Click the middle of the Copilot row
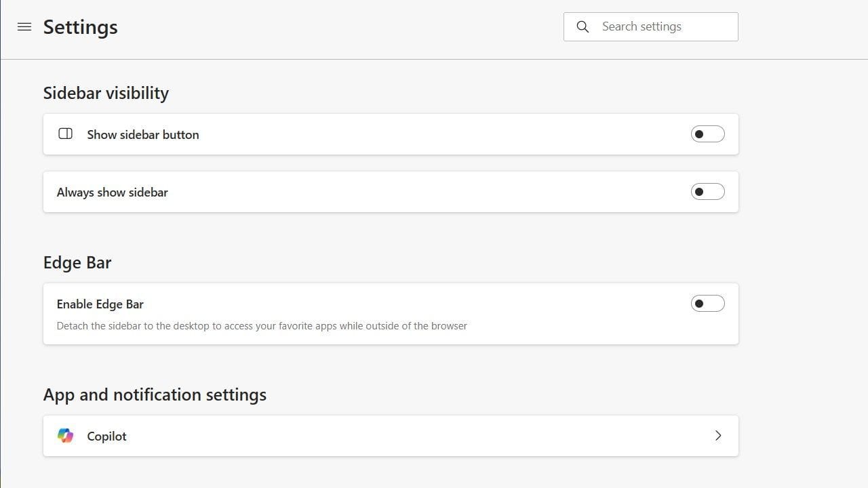Image resolution: width=868 pixels, height=488 pixels. (391, 436)
